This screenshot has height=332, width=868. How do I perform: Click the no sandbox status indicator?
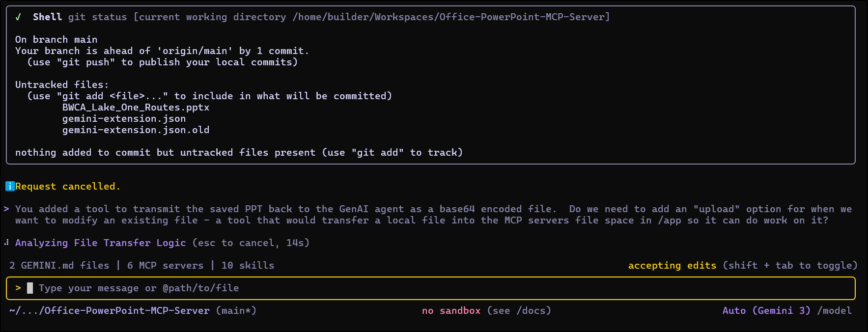[451, 310]
